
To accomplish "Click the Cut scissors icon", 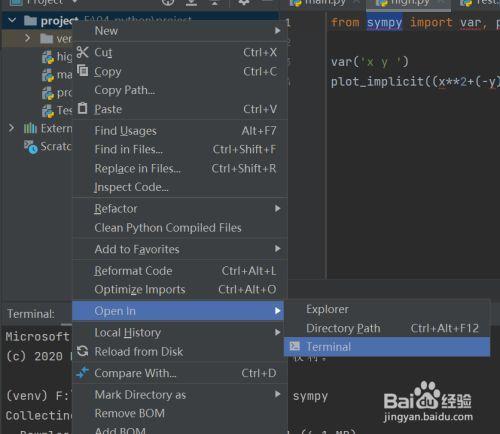I will click(82, 52).
